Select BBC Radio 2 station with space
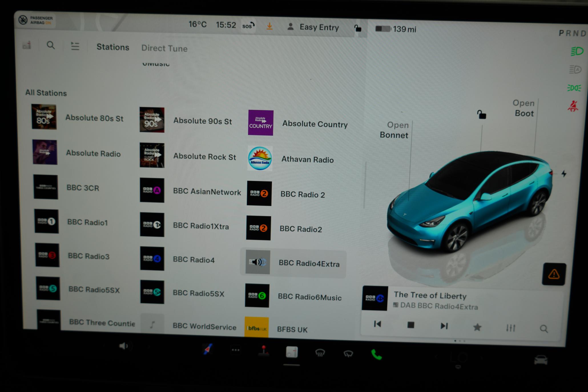The height and width of the screenshot is (392, 588). point(286,194)
